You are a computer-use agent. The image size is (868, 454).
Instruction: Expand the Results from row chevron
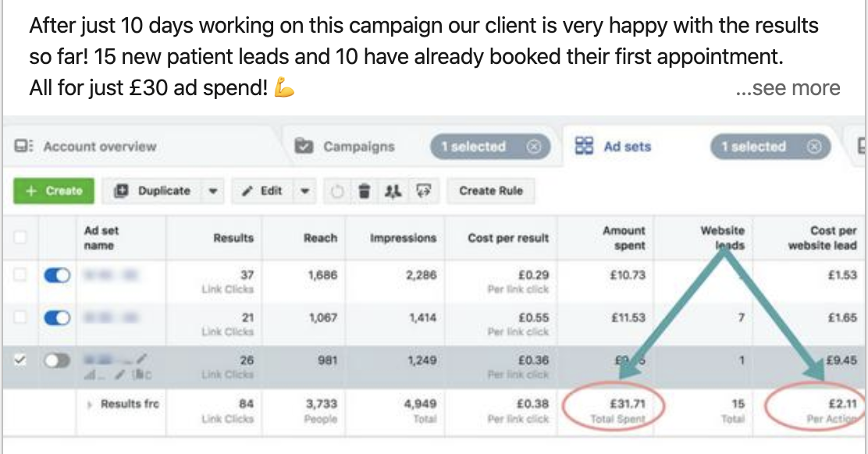89,405
